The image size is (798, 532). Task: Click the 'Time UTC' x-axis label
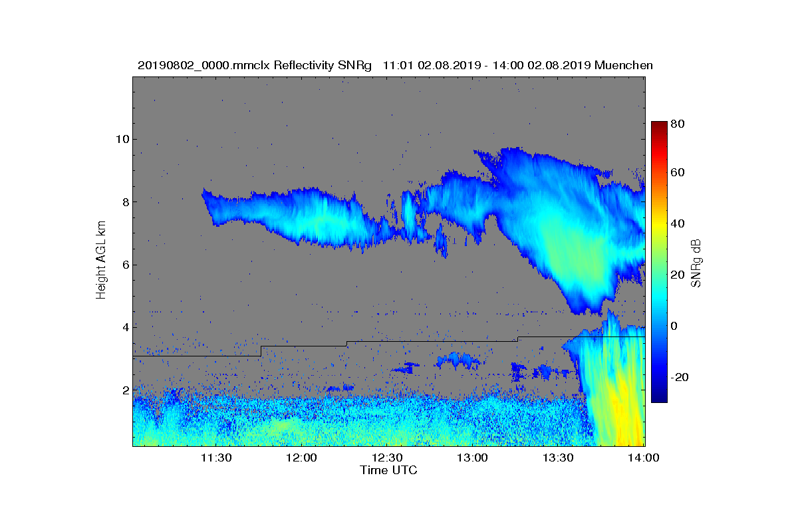click(389, 470)
